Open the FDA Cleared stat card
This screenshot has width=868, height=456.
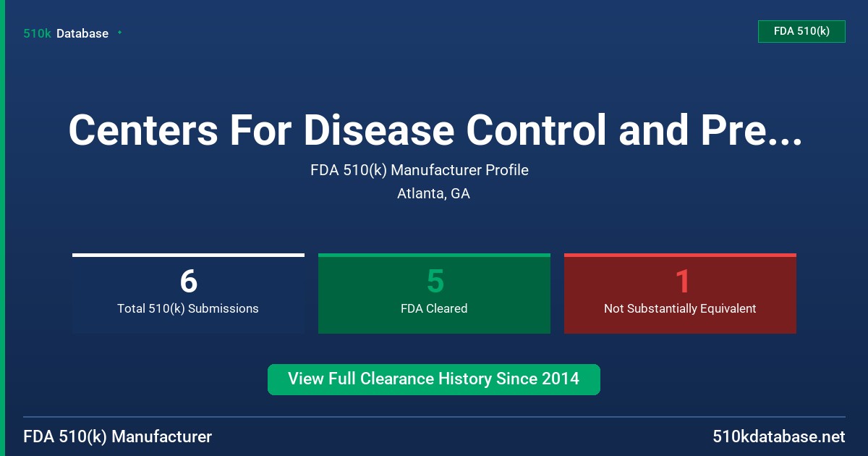coord(434,294)
